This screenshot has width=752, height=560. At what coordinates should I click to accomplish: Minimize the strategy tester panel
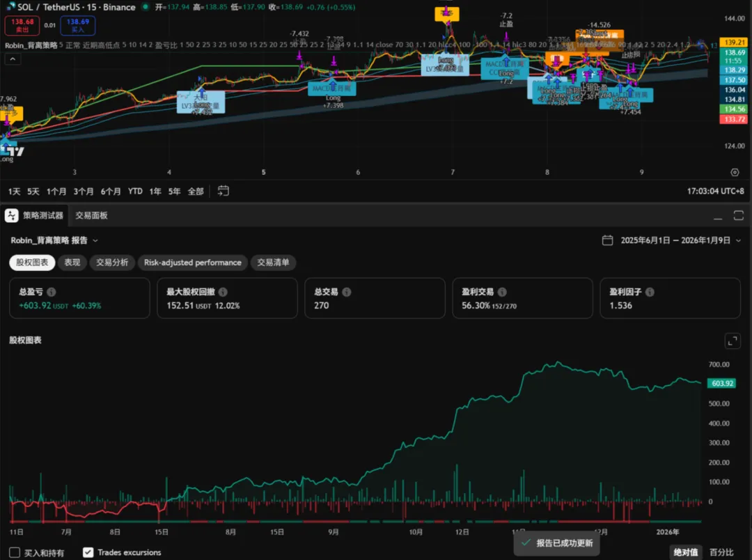719,215
